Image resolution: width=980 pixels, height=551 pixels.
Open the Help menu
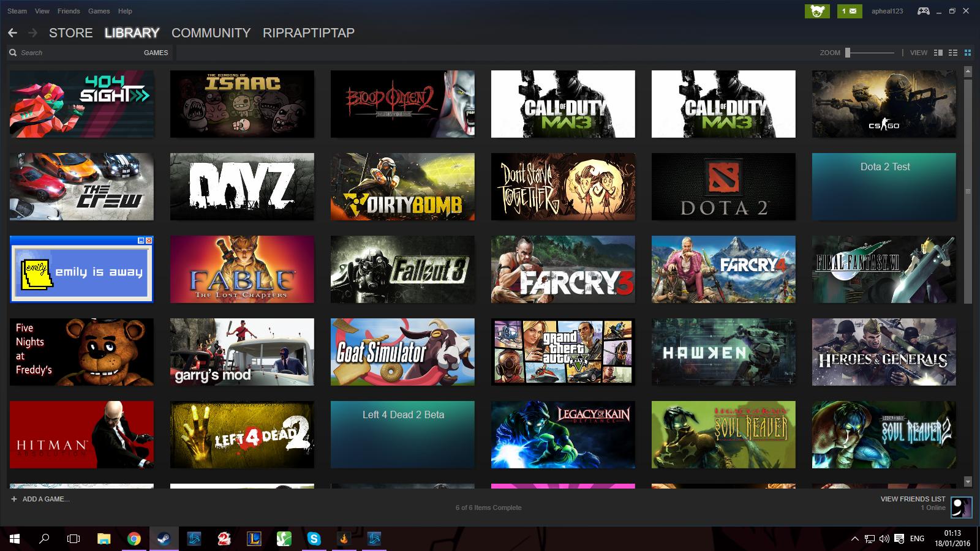(125, 11)
